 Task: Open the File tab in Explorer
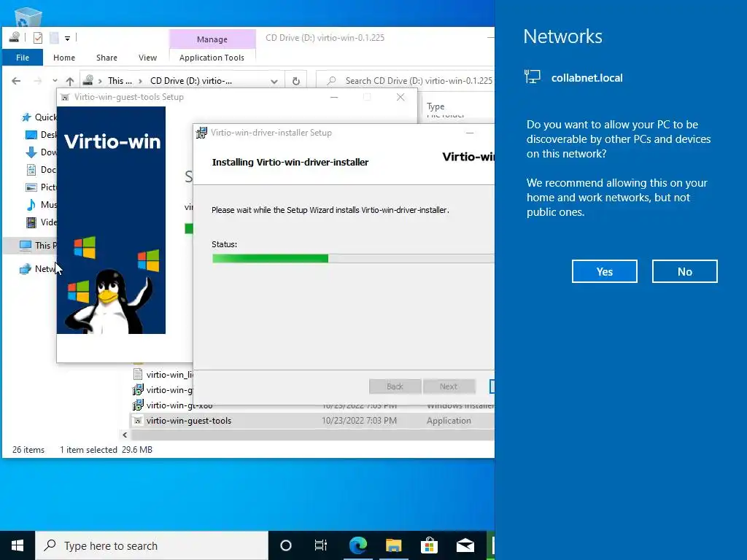coord(23,58)
